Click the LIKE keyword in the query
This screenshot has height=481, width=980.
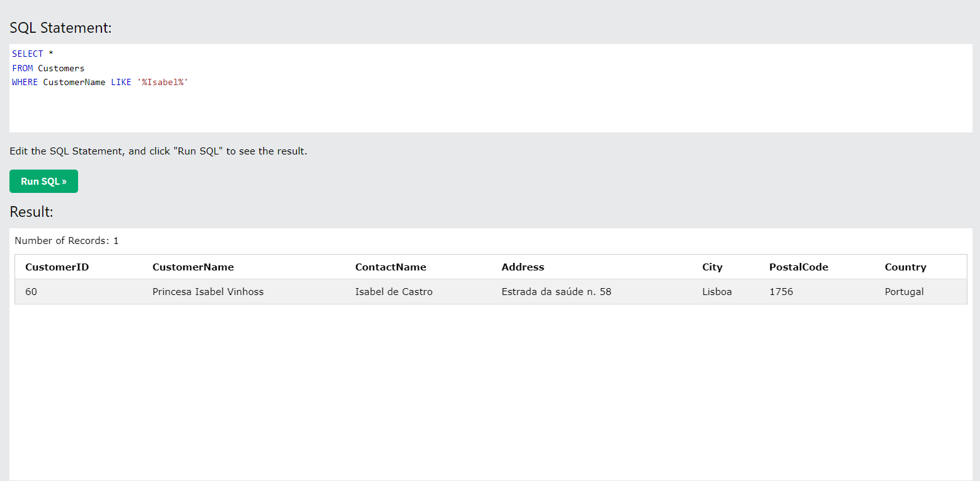tap(121, 83)
